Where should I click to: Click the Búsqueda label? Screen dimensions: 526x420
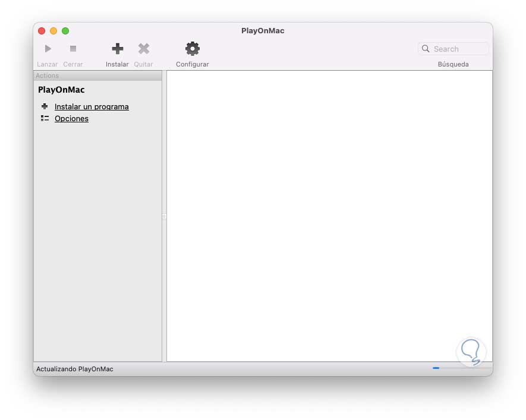[x=453, y=64]
